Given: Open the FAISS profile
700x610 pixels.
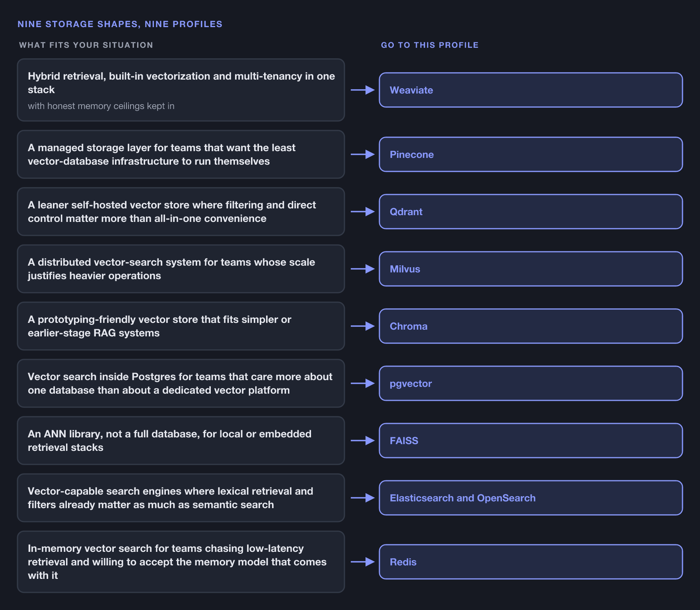Looking at the screenshot, I should (x=531, y=441).
